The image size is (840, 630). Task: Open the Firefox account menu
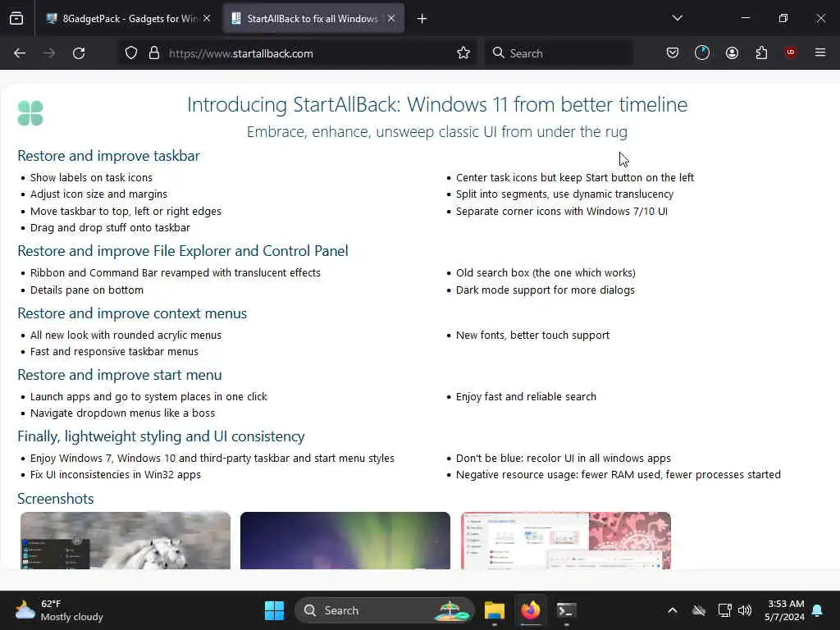(x=732, y=53)
